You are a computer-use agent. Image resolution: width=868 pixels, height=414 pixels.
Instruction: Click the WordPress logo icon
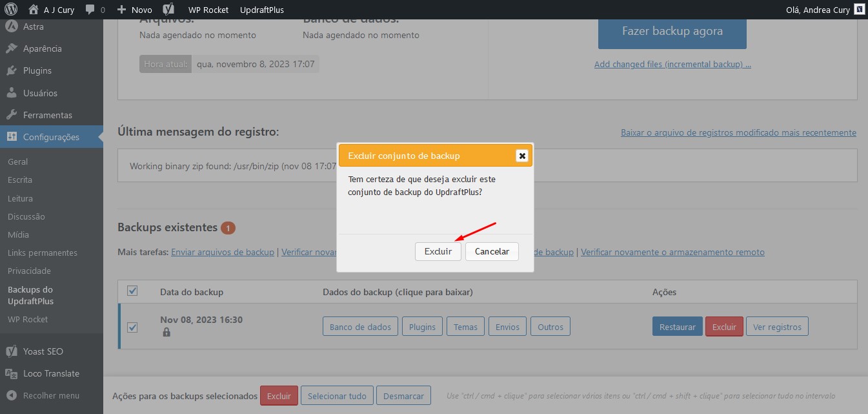click(x=11, y=10)
